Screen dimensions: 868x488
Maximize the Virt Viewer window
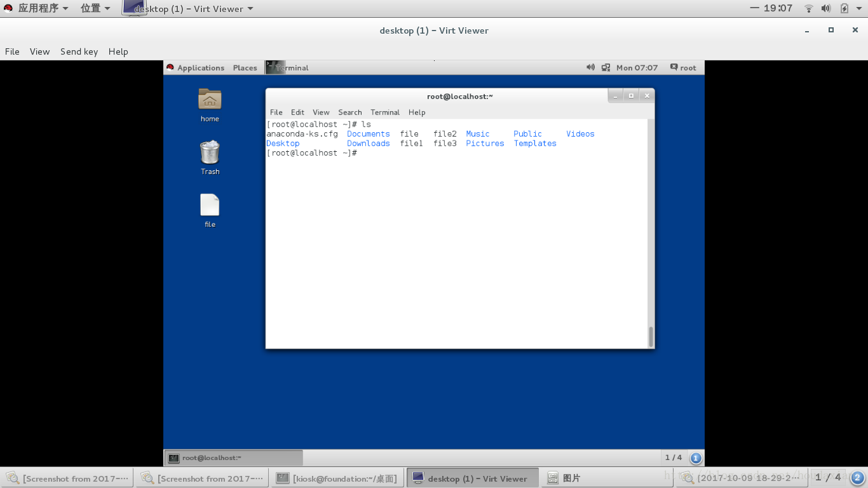point(831,30)
